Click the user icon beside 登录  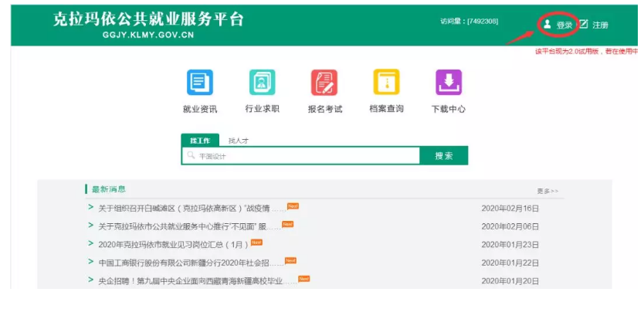click(547, 25)
